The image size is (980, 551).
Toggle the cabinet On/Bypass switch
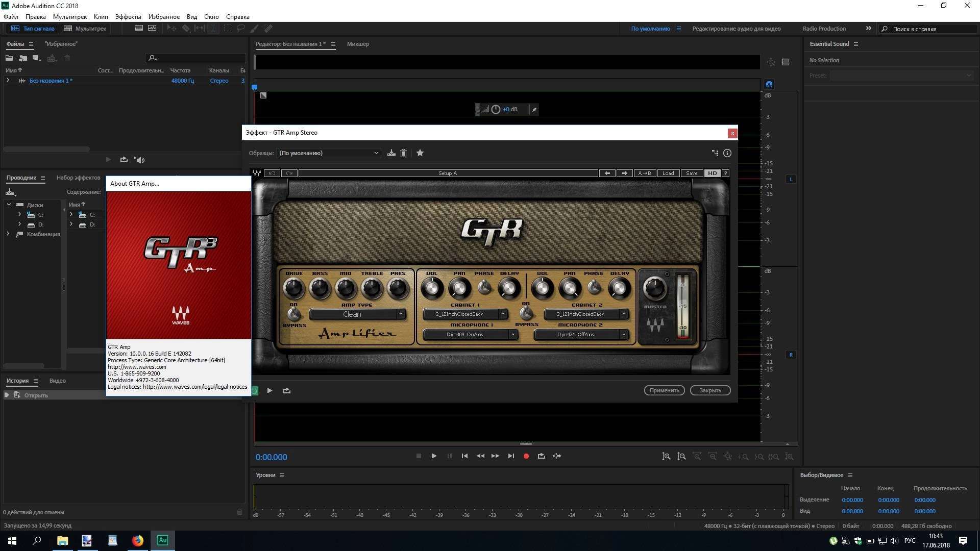[x=526, y=313]
